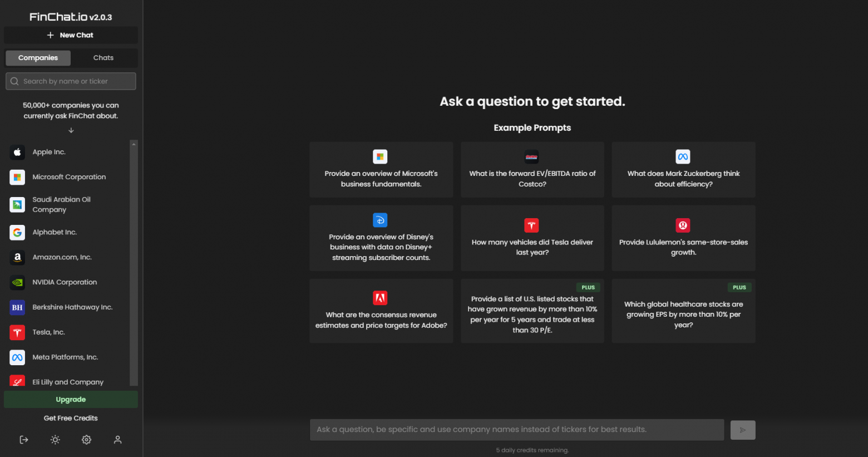
Task: Select the Companies tab
Action: coord(38,58)
